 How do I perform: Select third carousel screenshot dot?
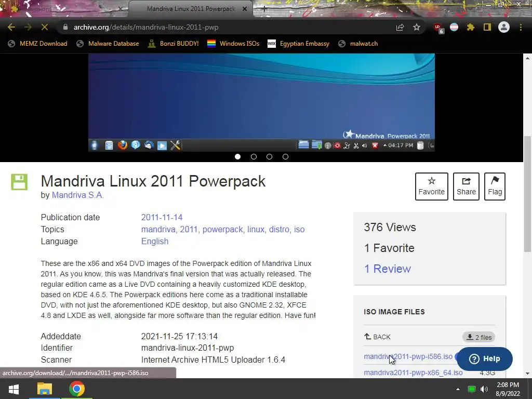coord(270,157)
